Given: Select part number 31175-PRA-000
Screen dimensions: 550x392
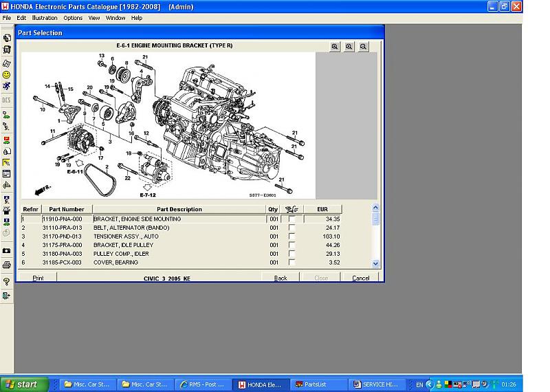Looking at the screenshot, I should pos(62,245).
